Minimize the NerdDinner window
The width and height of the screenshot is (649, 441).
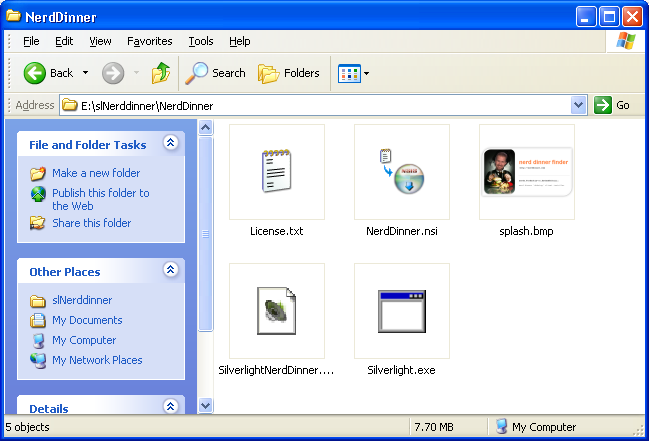tap(586, 17)
